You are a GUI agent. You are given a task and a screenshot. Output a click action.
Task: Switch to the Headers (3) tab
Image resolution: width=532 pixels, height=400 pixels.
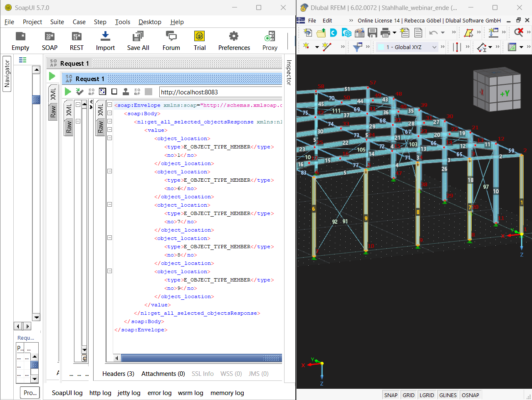(x=118, y=373)
